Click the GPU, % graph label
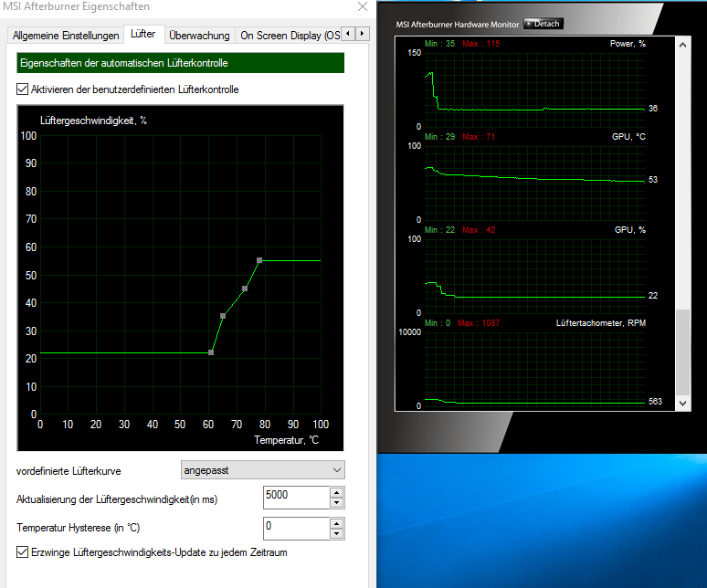The image size is (707, 588). pyautogui.click(x=630, y=230)
